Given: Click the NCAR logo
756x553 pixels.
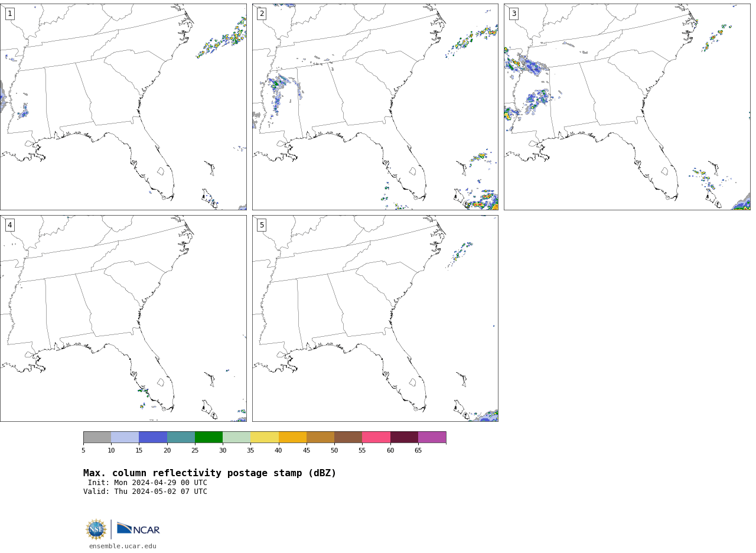Looking at the screenshot, I should coord(138,529).
